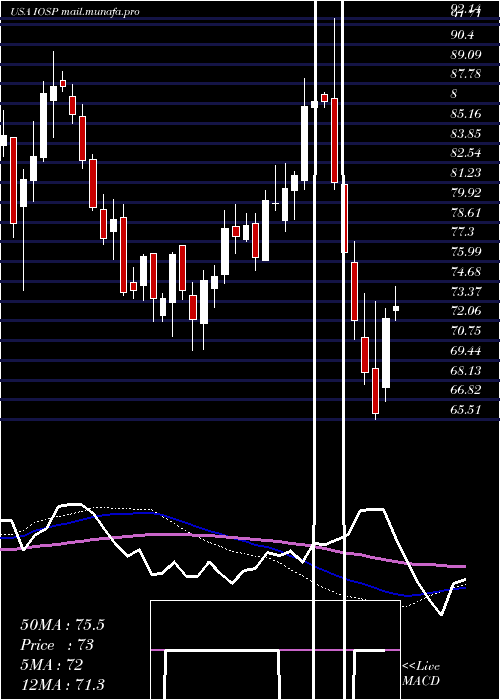The height and width of the screenshot is (700, 500).
Task: Select the 73.37 price axis label
Action: pyautogui.click(x=466, y=291)
